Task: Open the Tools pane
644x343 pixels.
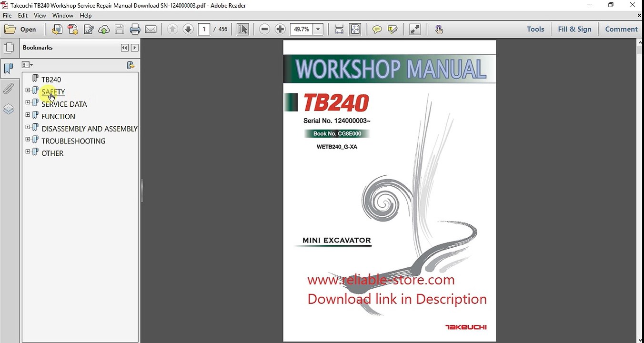Action: click(535, 29)
